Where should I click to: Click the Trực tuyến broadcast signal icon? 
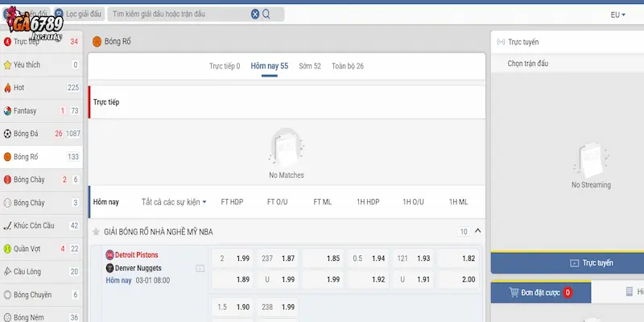tap(501, 42)
